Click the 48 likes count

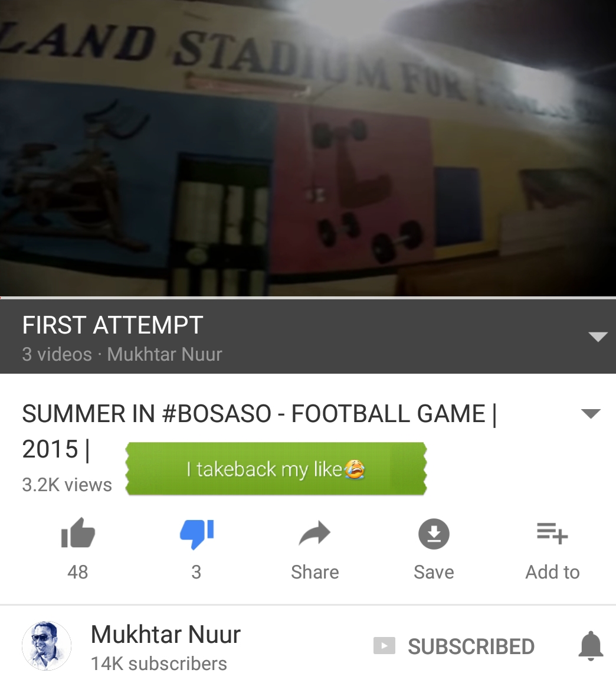(78, 572)
